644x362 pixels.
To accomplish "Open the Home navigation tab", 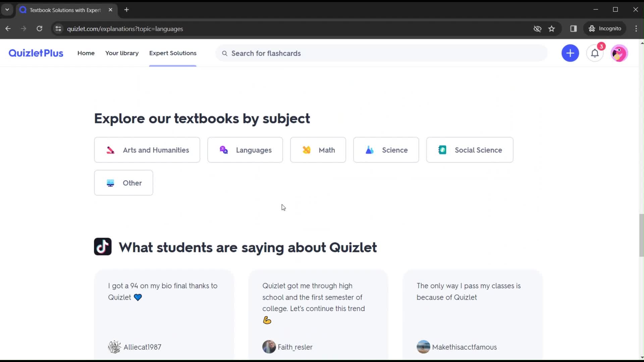I will 86,53.
